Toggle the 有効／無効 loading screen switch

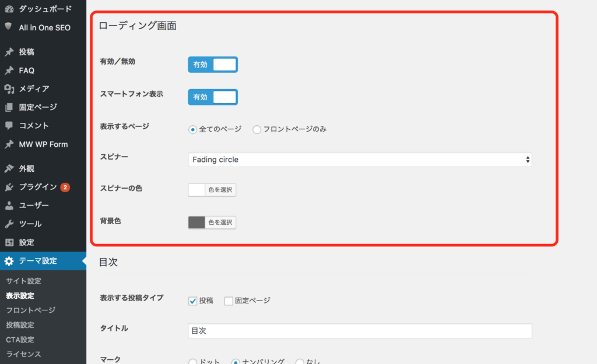pos(213,65)
